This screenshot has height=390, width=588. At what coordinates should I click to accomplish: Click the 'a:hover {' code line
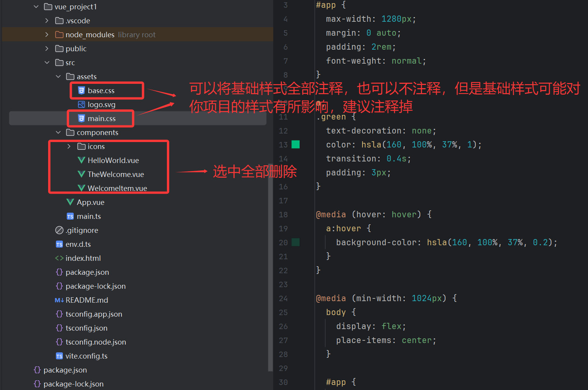click(x=349, y=229)
